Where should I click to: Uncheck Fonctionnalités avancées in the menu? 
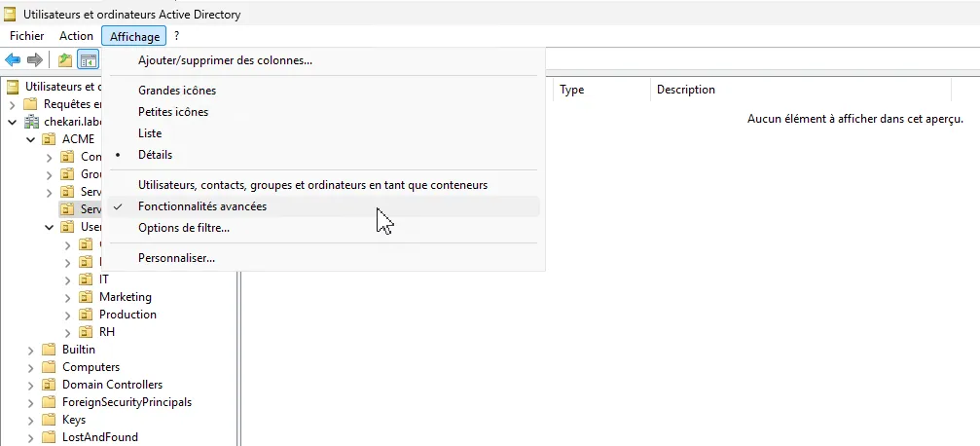point(201,206)
